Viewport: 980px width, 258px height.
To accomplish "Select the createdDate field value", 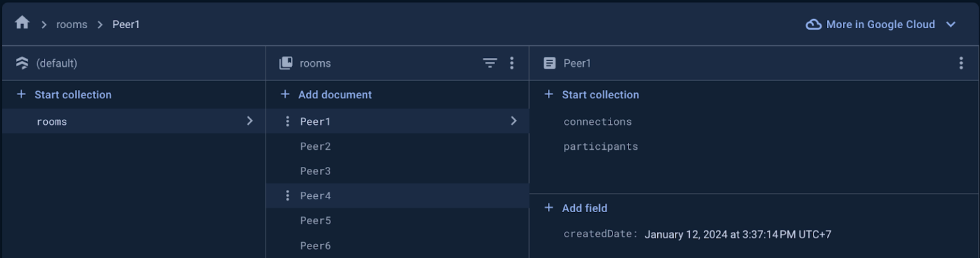I will point(738,234).
